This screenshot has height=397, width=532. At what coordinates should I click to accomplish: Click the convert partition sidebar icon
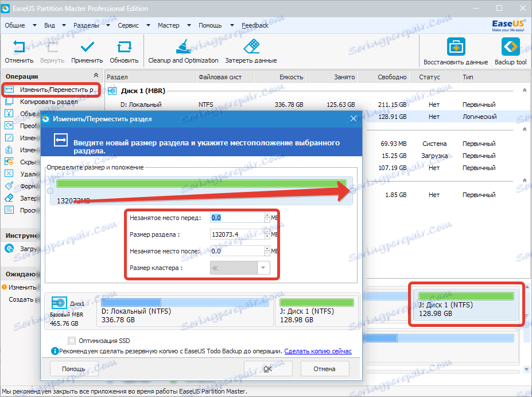point(9,126)
